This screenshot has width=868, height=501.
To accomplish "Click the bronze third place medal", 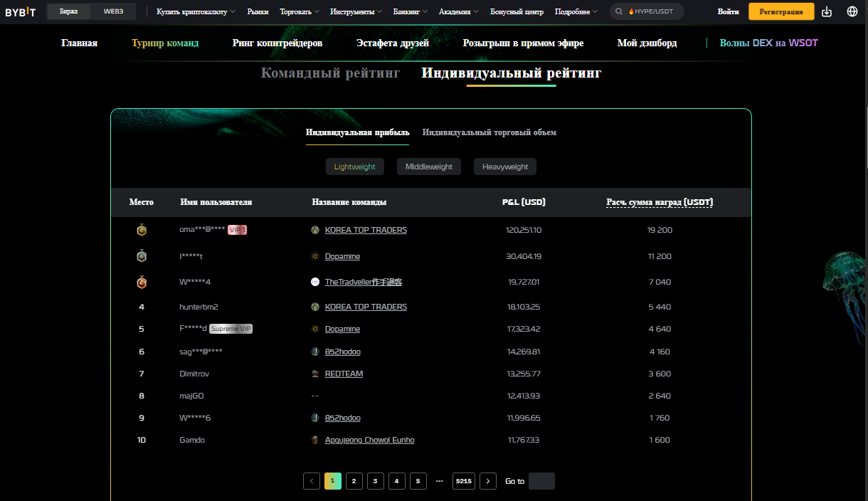I will (142, 283).
